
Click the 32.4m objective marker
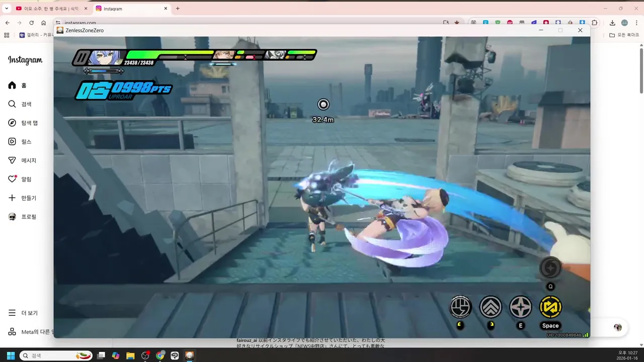[323, 110]
